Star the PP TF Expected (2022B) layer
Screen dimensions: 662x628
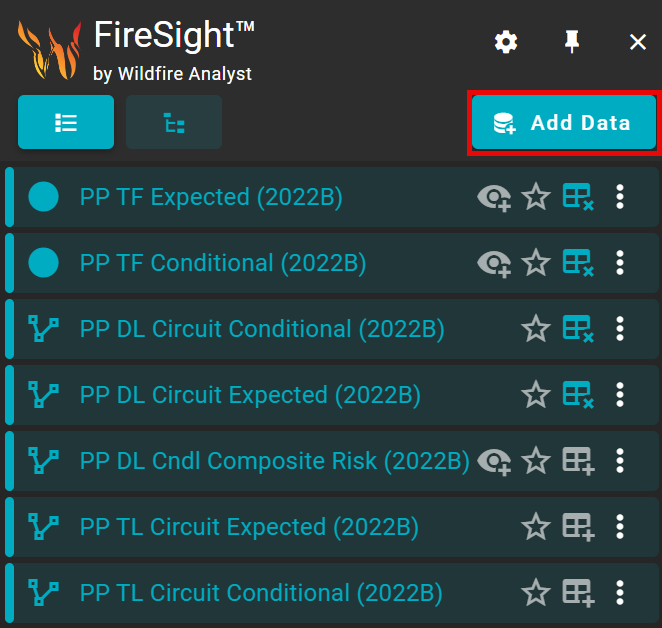coord(537,197)
